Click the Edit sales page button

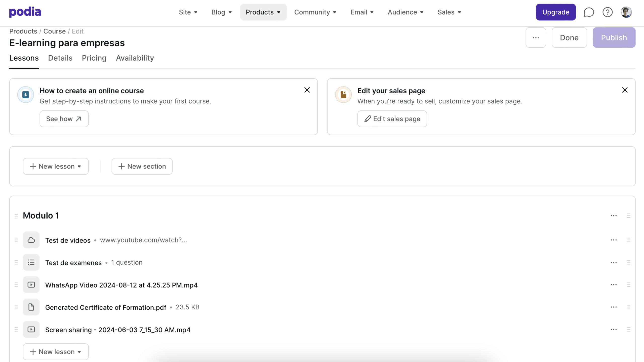[392, 119]
